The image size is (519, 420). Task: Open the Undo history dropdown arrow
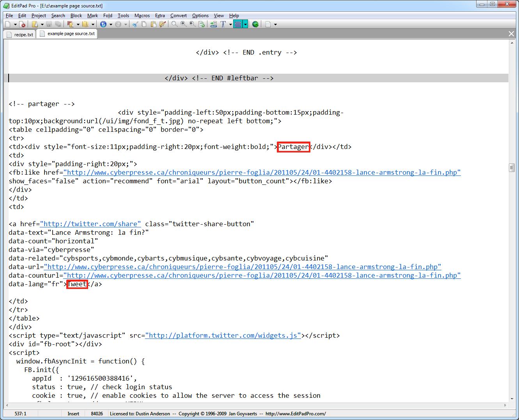coord(111,24)
